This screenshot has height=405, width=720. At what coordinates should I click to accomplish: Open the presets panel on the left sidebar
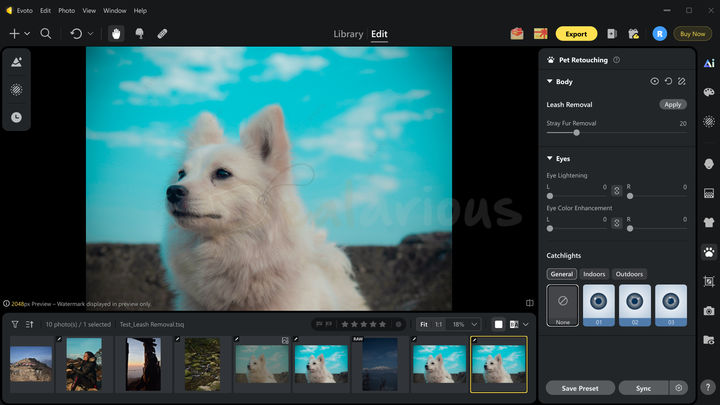17,62
